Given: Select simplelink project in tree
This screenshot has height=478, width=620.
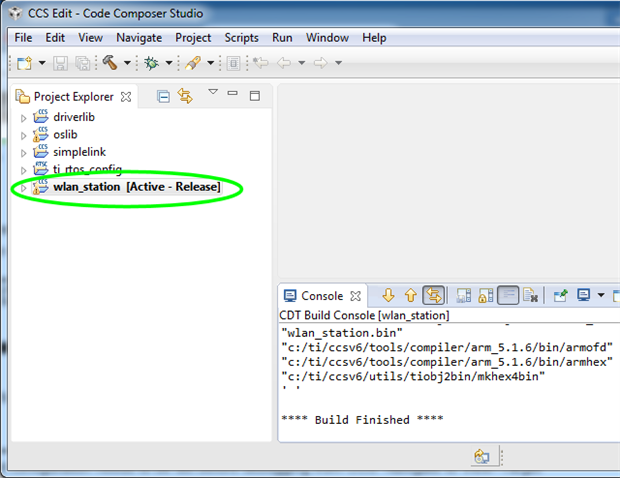Looking at the screenshot, I should coord(79,152).
